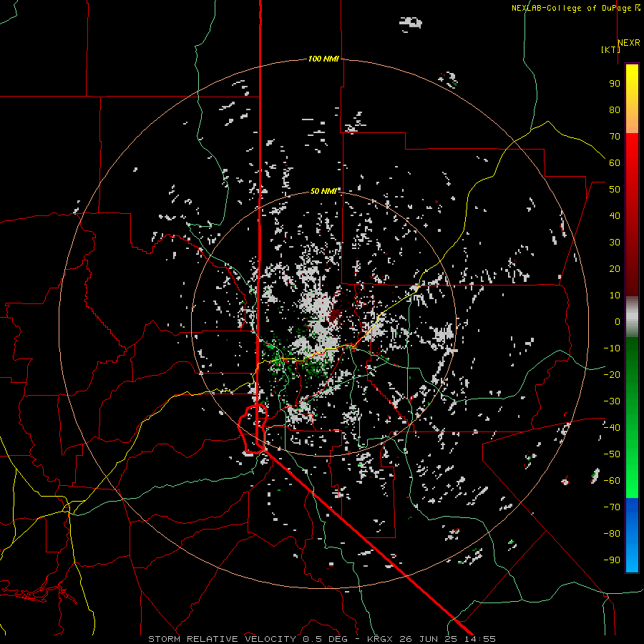Viewport: 644px width, 644px height.
Task: Click the 30 value on velocity scale
Action: 615,242
